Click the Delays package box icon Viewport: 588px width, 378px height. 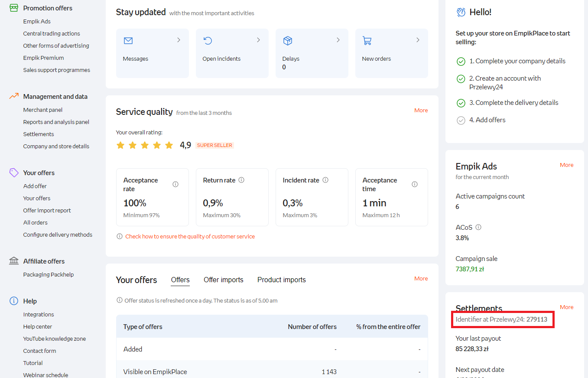coord(287,41)
